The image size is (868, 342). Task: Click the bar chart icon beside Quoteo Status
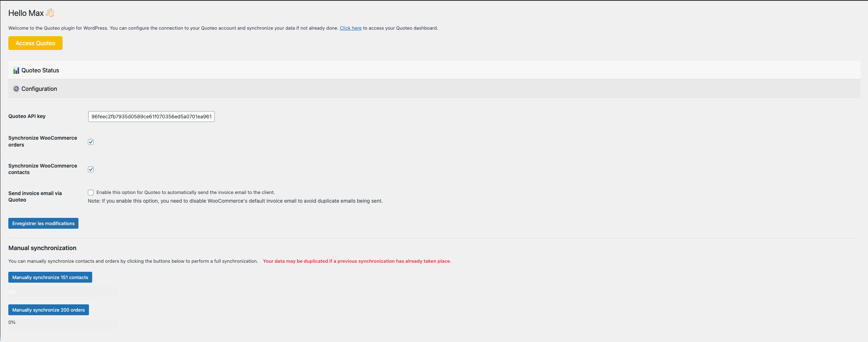coord(16,70)
